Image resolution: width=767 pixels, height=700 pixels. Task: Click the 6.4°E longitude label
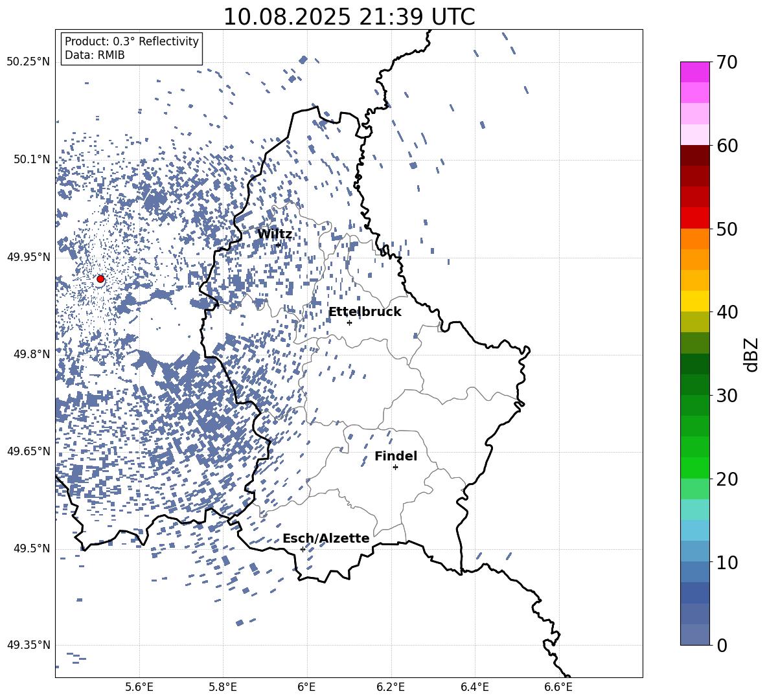(x=474, y=688)
